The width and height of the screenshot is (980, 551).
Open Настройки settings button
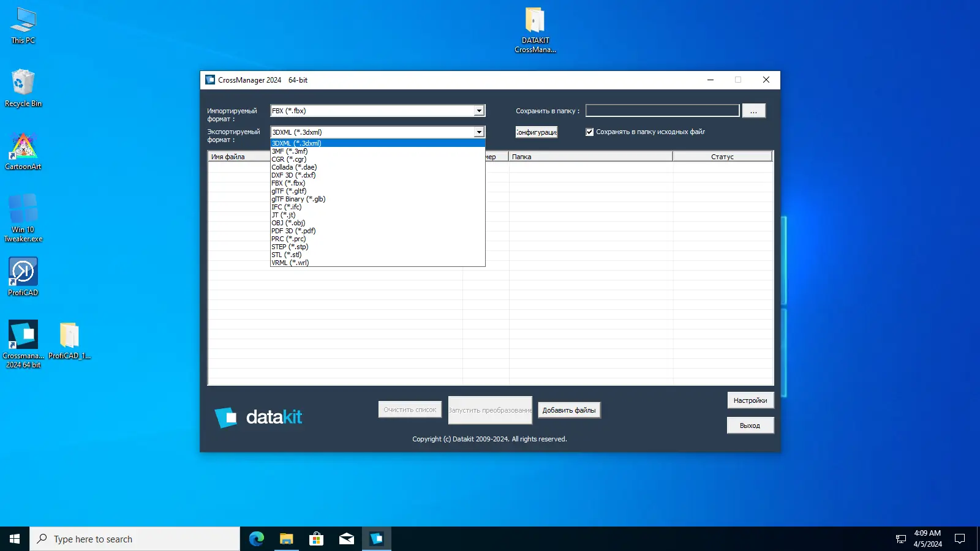point(750,400)
